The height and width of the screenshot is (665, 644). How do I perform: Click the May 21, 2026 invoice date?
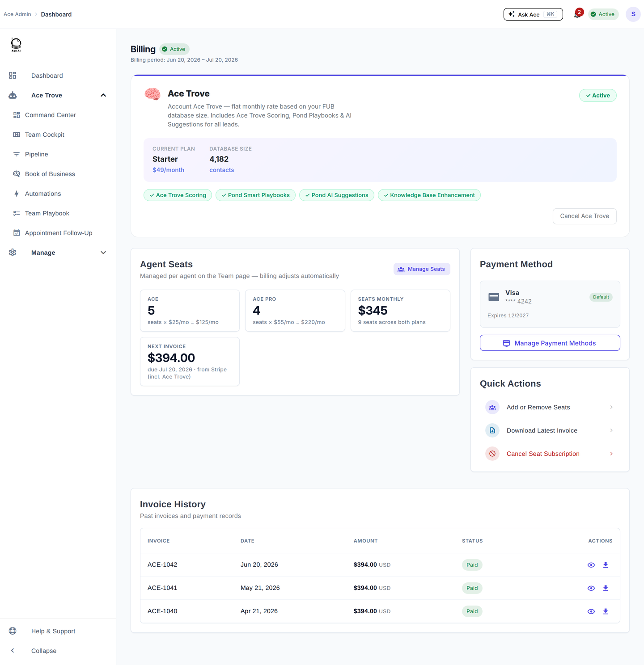coord(260,588)
